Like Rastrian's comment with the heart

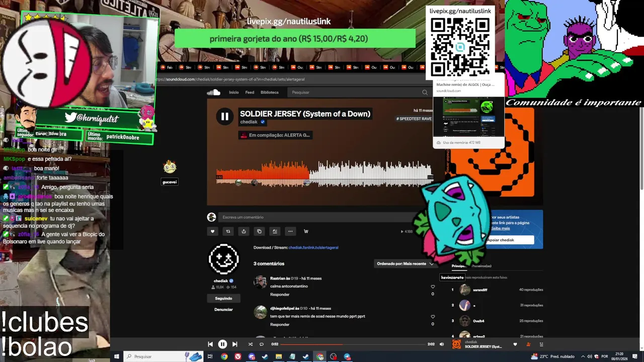click(433, 287)
